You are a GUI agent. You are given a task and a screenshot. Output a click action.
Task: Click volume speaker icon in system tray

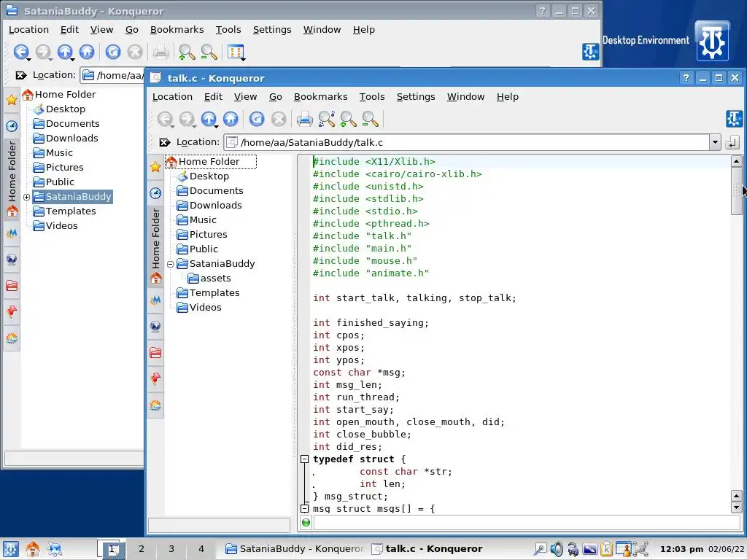point(557,549)
